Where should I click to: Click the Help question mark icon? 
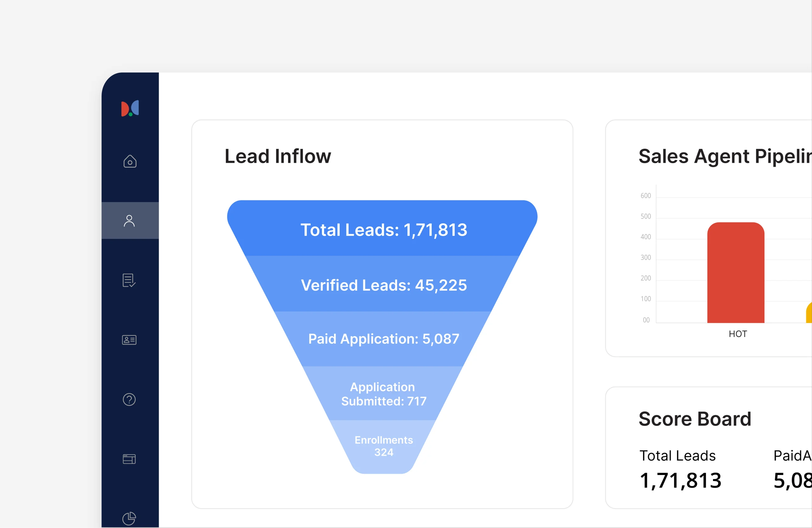pos(130,399)
